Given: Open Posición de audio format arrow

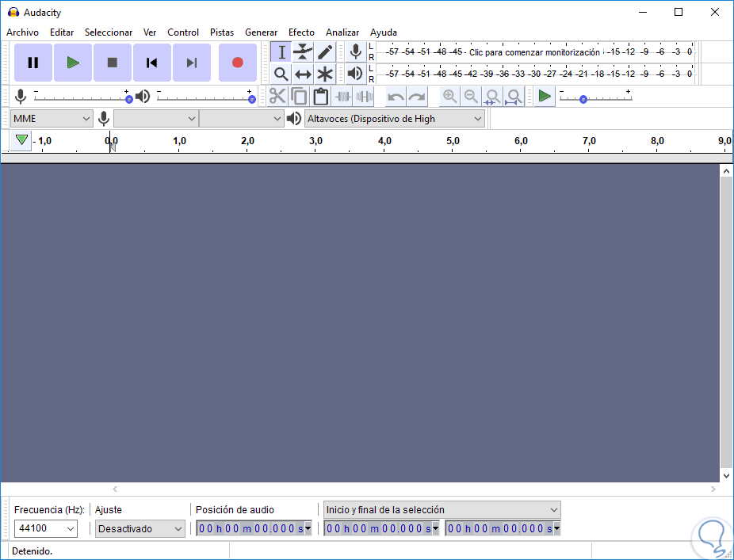Looking at the screenshot, I should pyautogui.click(x=308, y=528).
